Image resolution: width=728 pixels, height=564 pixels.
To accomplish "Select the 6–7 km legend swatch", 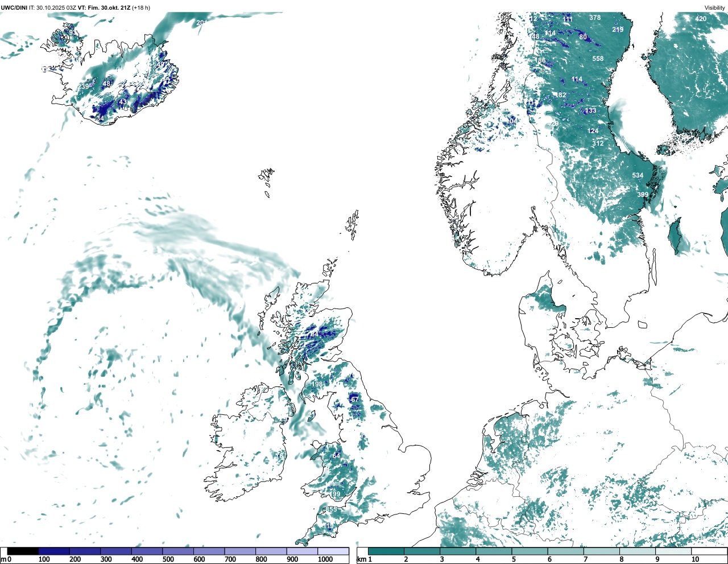I will [566, 551].
